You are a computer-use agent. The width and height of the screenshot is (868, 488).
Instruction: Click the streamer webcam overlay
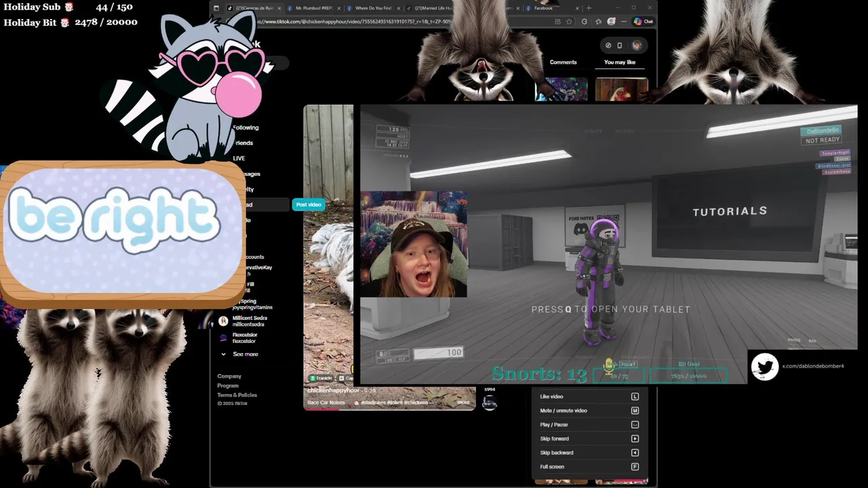414,244
